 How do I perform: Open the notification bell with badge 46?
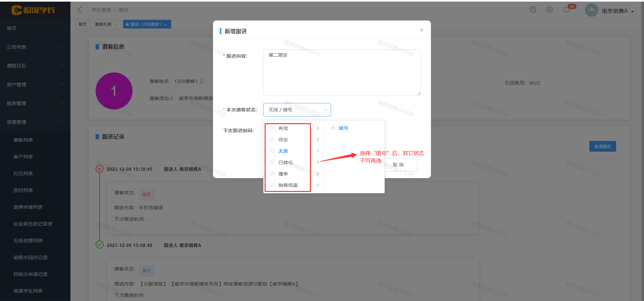pyautogui.click(x=567, y=10)
